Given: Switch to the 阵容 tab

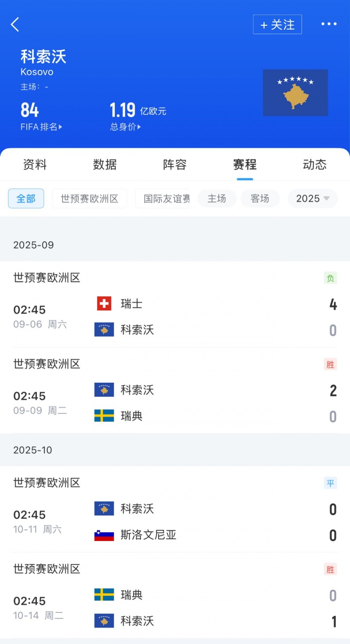Looking at the screenshot, I should [x=175, y=165].
